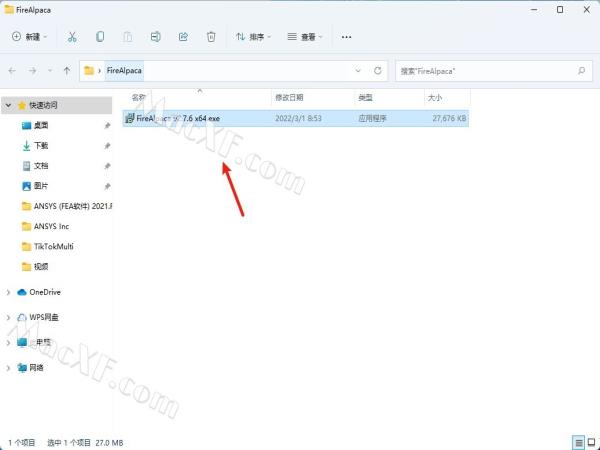600x450 pixels.
Task: Click FireAlpaca breadcrumb in address bar
Action: tap(124, 70)
